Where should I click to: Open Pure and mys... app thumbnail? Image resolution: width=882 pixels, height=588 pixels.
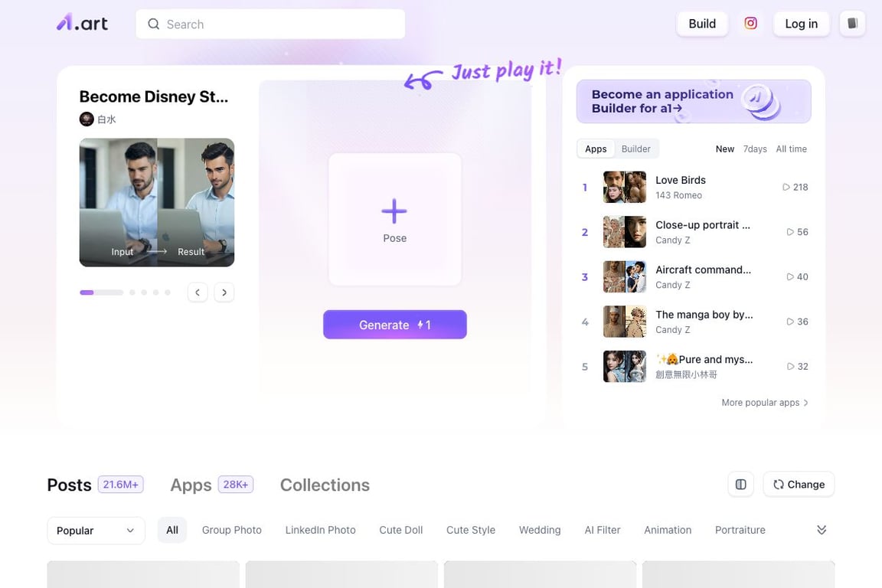tap(625, 366)
